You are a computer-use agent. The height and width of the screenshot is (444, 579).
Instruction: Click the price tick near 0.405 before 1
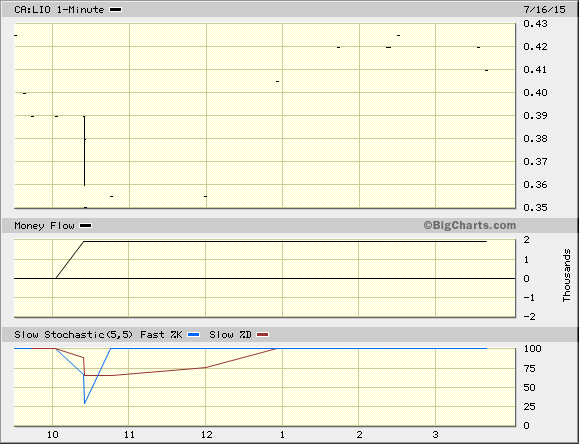point(278,81)
